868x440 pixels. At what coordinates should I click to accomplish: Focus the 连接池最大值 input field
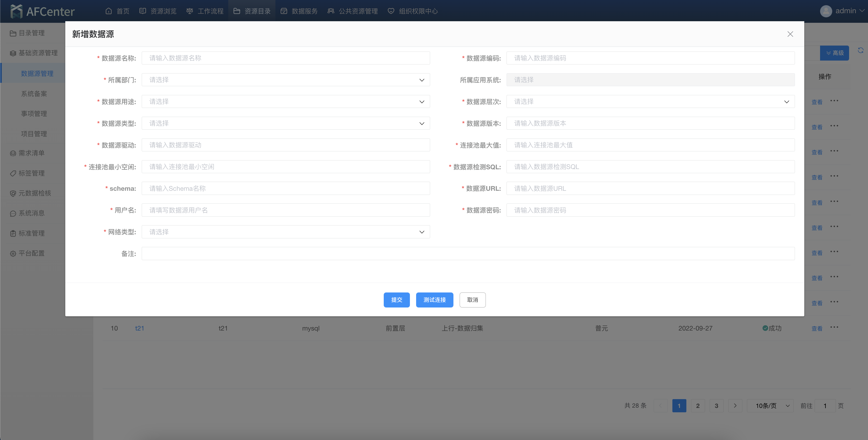click(650, 145)
